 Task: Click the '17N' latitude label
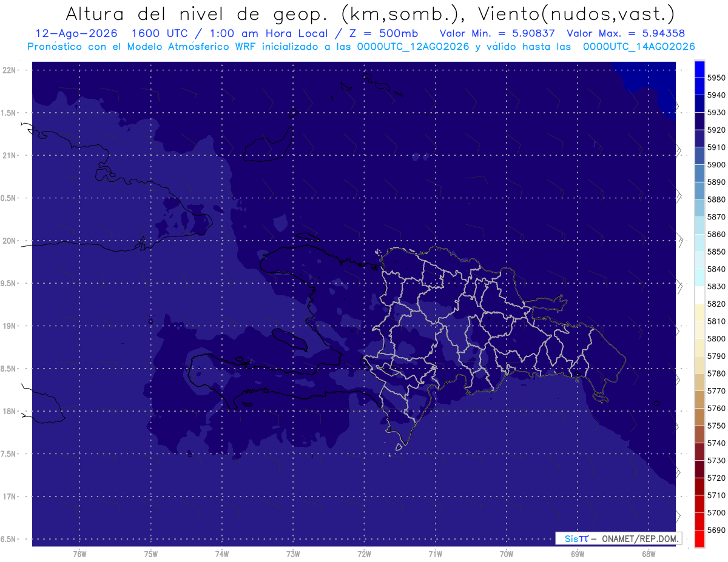[9, 497]
